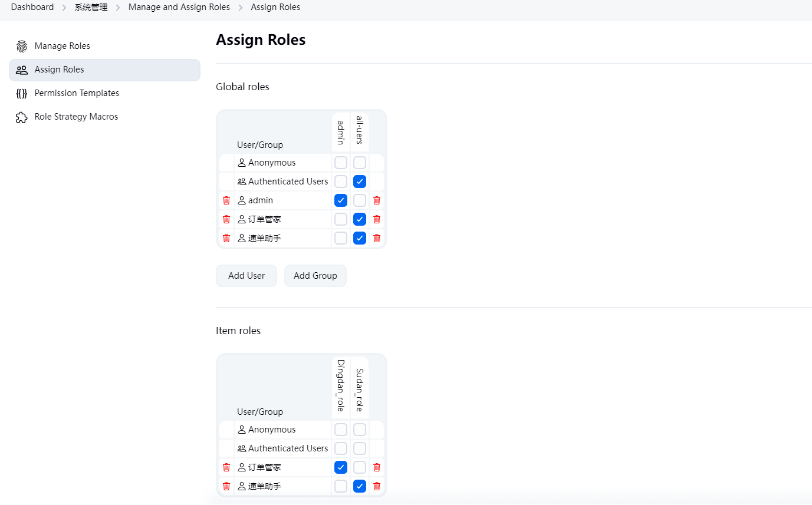Enable admin role for Anonymous in Global roles

point(341,163)
